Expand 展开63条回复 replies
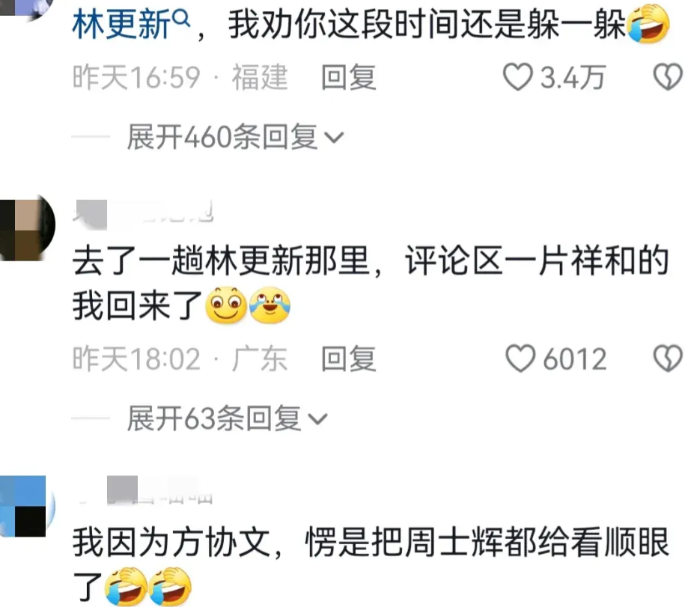Screen dimensions: 700x607 tap(228, 418)
